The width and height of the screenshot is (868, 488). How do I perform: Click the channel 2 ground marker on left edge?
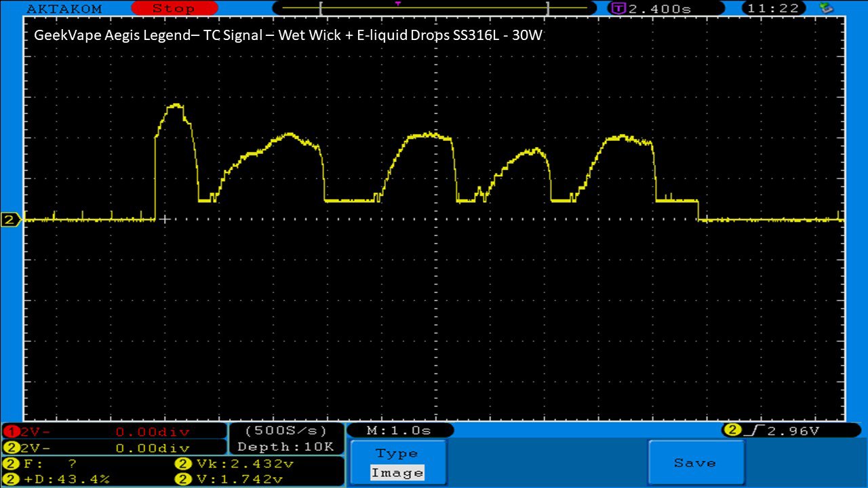click(x=11, y=220)
